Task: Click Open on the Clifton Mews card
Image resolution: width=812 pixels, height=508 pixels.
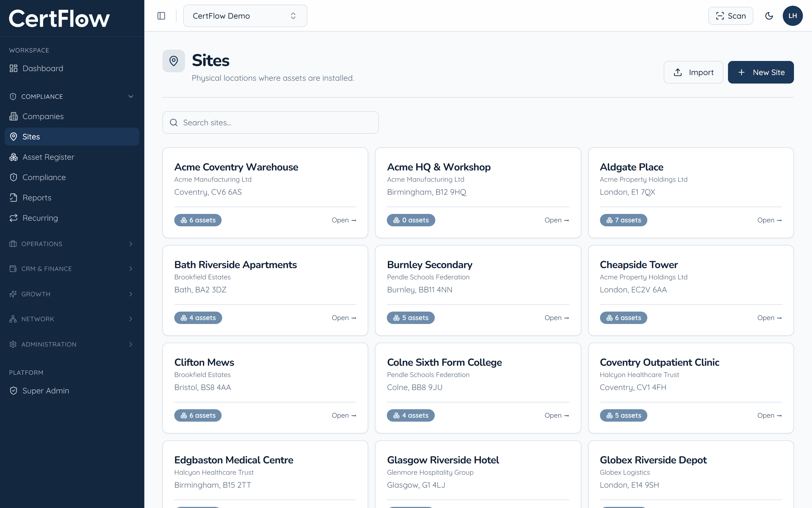Action: click(x=344, y=416)
